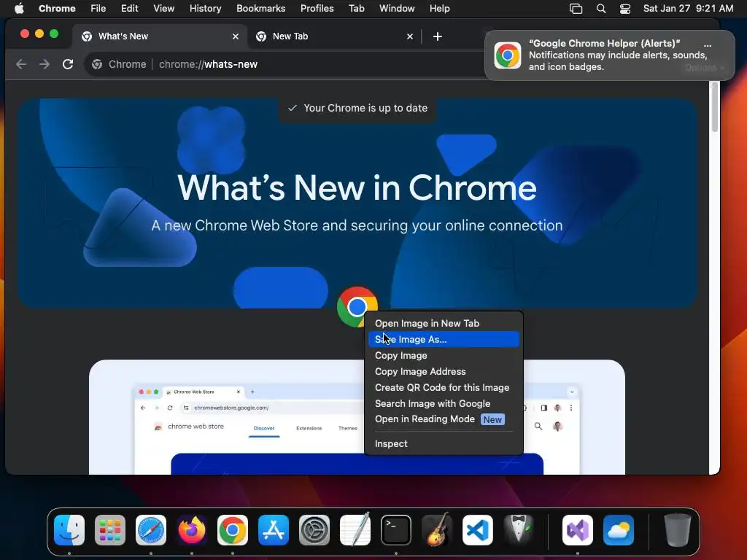Open Trash in the Dock
747x560 pixels.
pos(678,530)
